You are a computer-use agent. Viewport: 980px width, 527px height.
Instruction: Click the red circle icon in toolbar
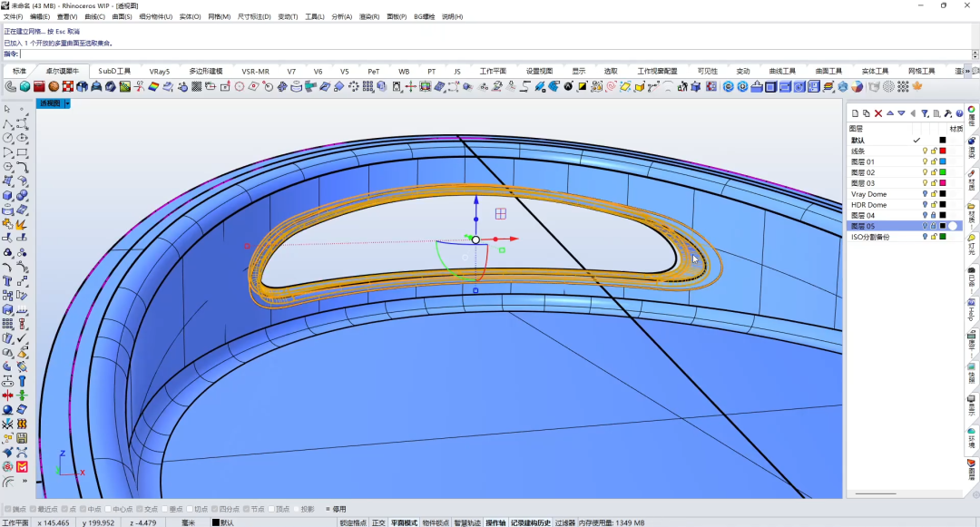[240, 87]
